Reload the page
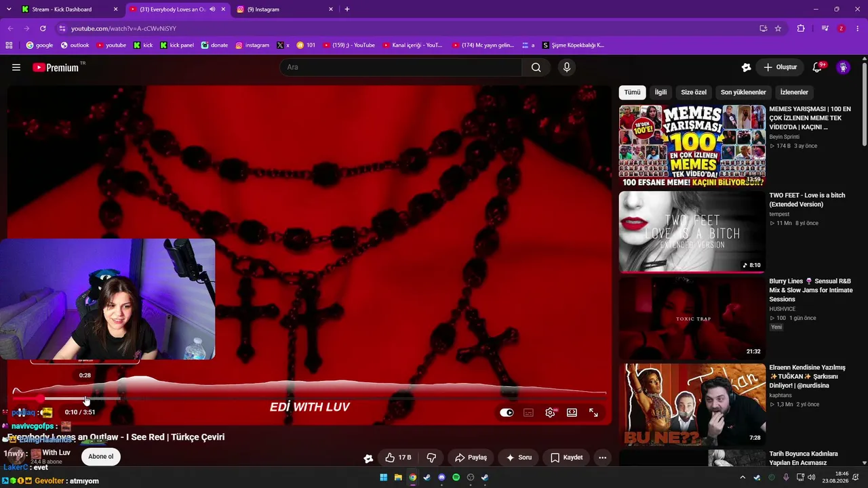The width and height of the screenshot is (868, 488). point(43,28)
